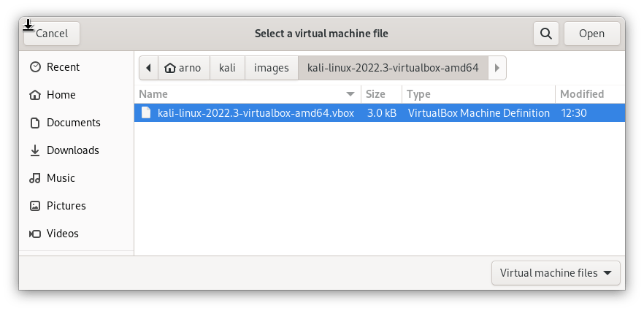Click the Music note icon in sidebar
Viewport: 644px width, 311px height.
pyautogui.click(x=34, y=178)
